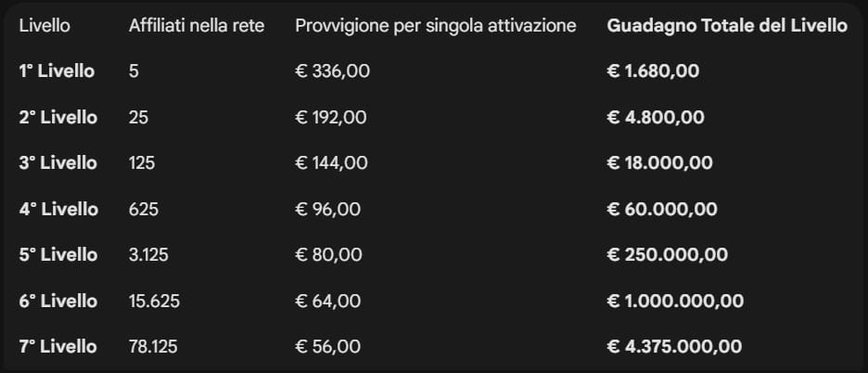
Task: Click the 4° Livello row label
Action: (58, 210)
